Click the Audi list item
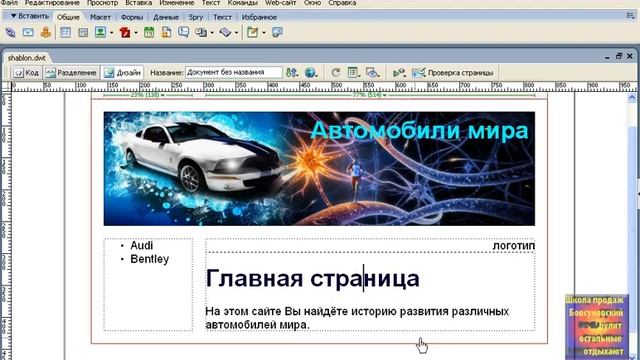This screenshot has height=360, width=640. (x=142, y=245)
